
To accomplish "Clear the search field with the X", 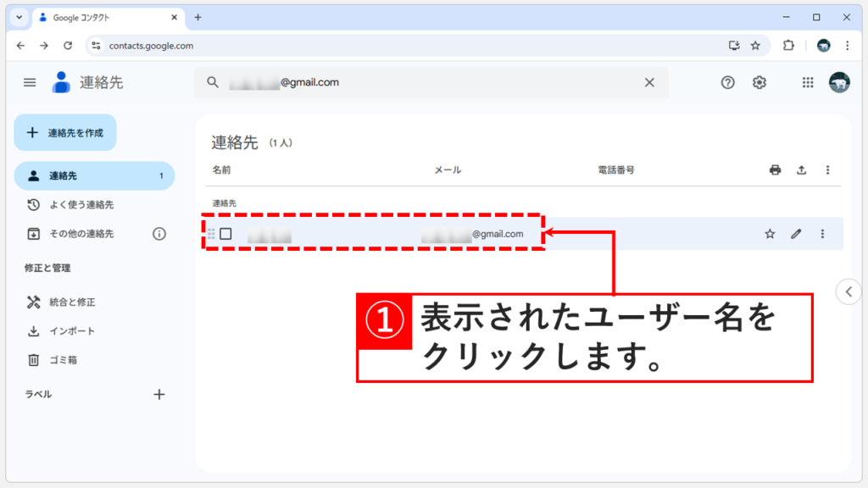I will tap(649, 82).
